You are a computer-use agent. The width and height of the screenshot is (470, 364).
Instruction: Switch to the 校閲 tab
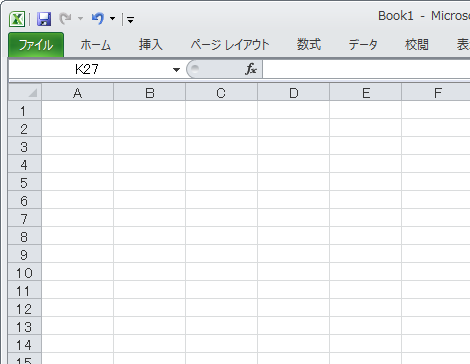417,45
